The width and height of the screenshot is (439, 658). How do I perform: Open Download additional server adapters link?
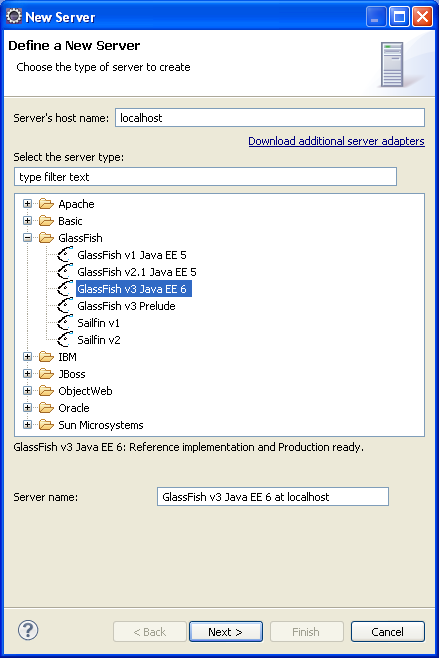click(336, 141)
